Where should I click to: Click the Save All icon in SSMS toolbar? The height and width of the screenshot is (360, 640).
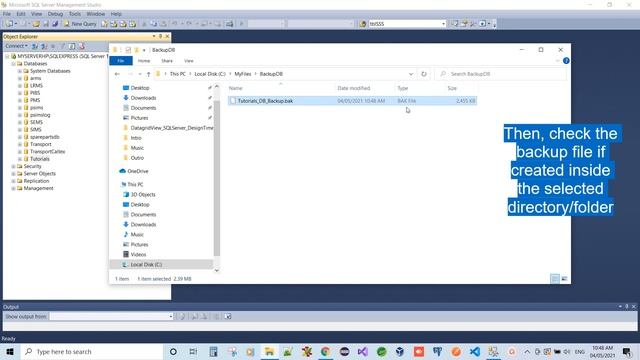point(55,24)
